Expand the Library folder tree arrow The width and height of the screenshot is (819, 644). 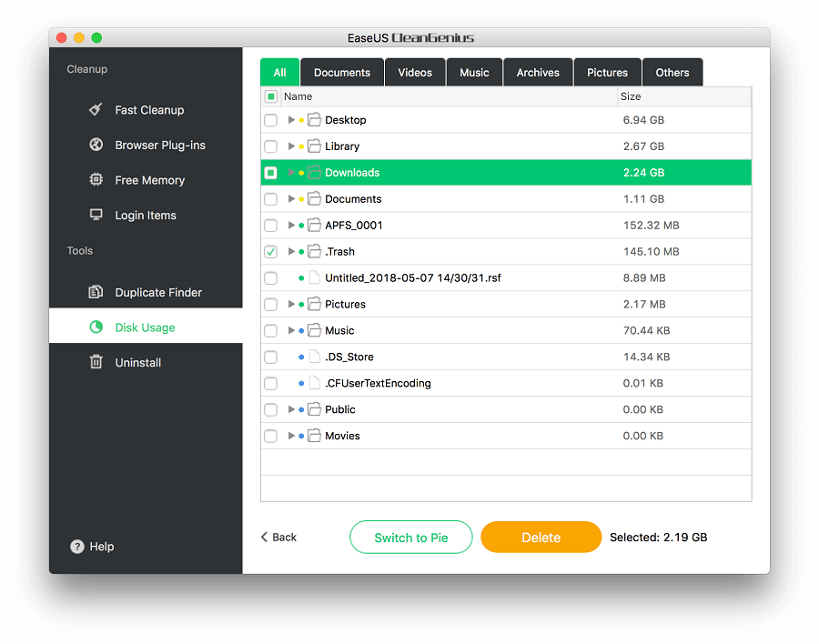pyautogui.click(x=291, y=146)
